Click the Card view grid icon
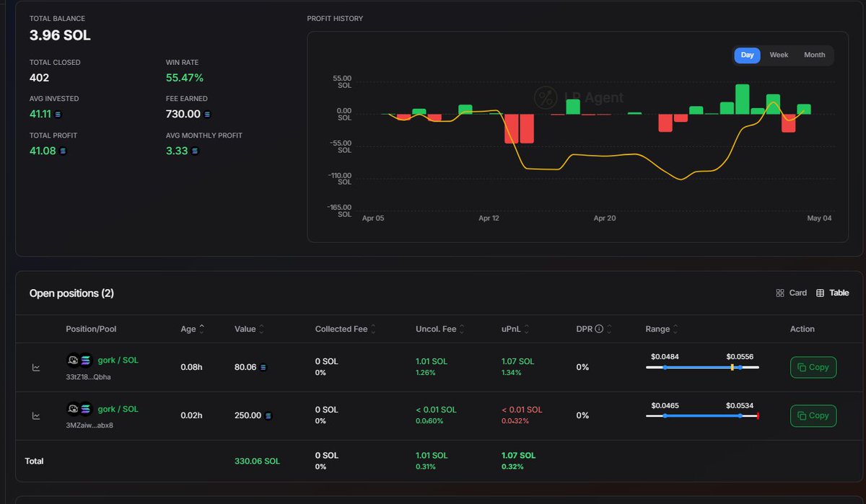Image resolution: width=866 pixels, height=504 pixels. click(780, 293)
